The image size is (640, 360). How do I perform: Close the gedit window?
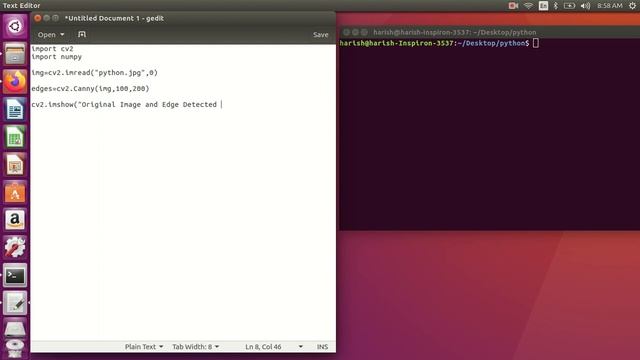point(38,18)
